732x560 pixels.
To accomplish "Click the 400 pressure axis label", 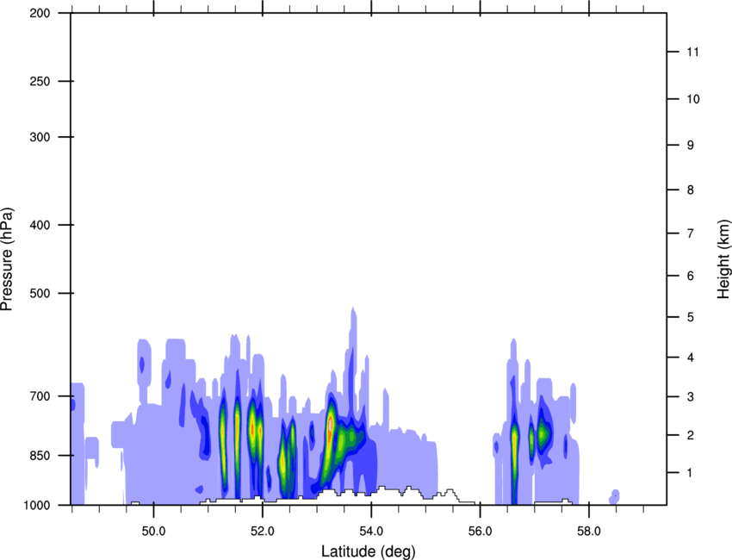I will click(x=40, y=225).
